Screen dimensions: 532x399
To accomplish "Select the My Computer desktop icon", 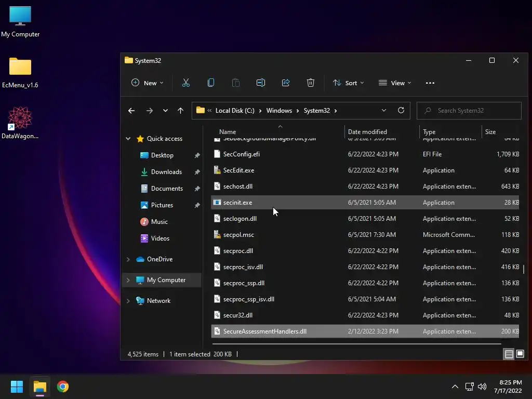I will click(x=20, y=22).
